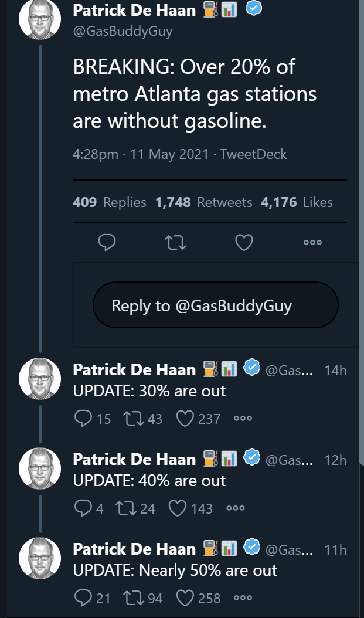Open the @GasBuddyGuy handle under main author
364x618 pixels.
point(123,31)
